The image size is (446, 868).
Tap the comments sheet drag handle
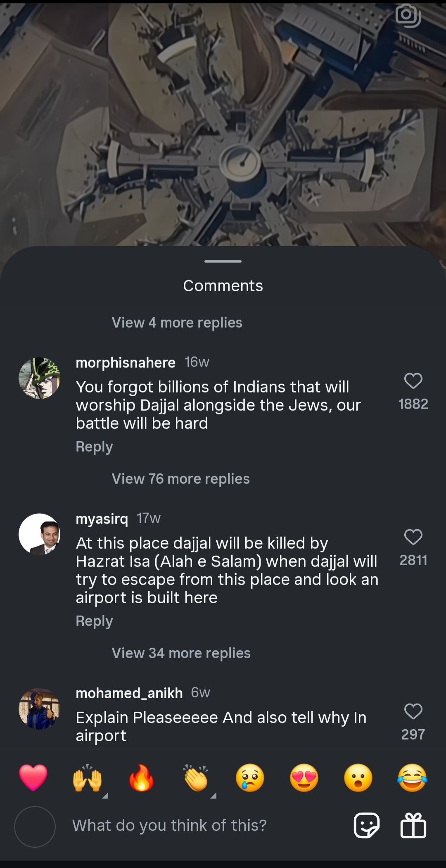click(x=223, y=262)
